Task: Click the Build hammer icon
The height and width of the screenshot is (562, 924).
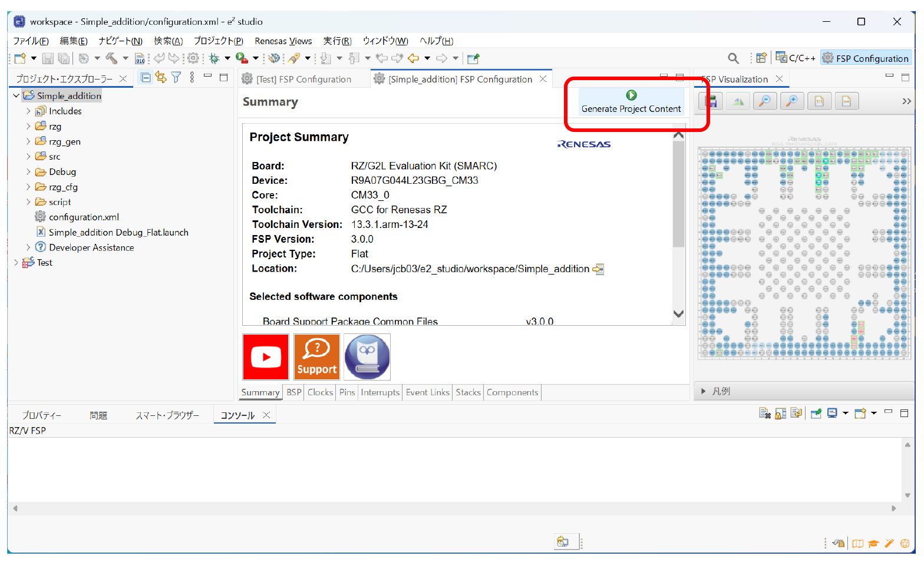Action: (x=111, y=58)
